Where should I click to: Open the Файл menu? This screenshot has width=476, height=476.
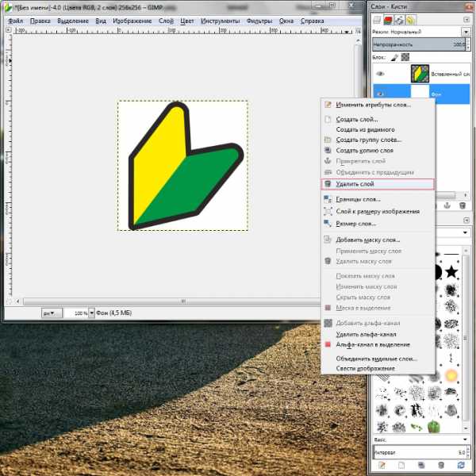tap(16, 21)
